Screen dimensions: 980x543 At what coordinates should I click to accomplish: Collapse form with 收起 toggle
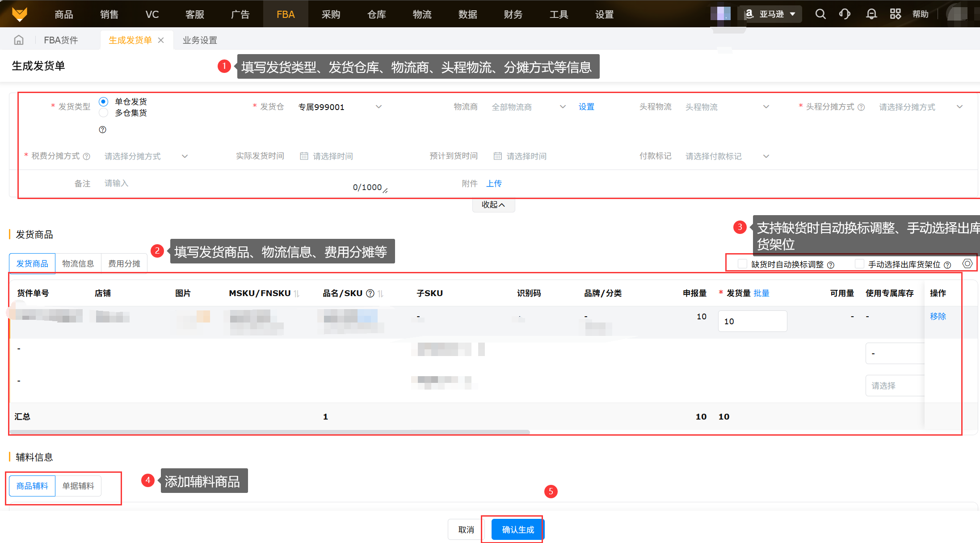pyautogui.click(x=493, y=205)
